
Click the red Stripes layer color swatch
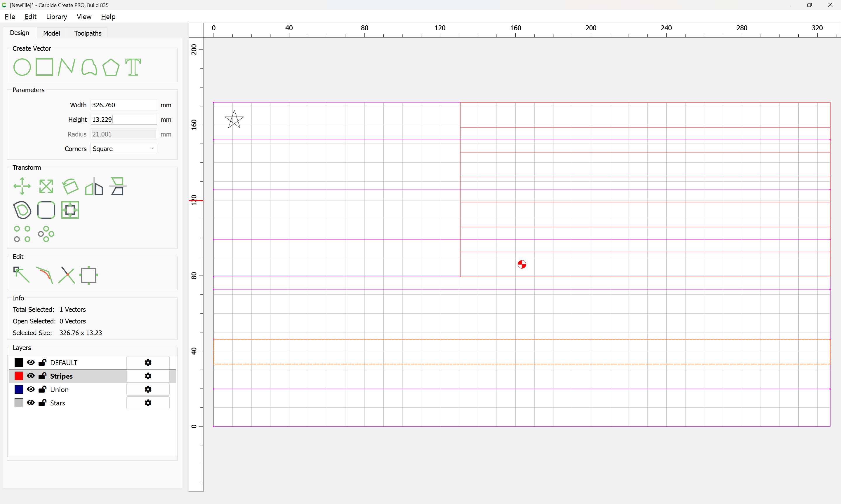[19, 376]
